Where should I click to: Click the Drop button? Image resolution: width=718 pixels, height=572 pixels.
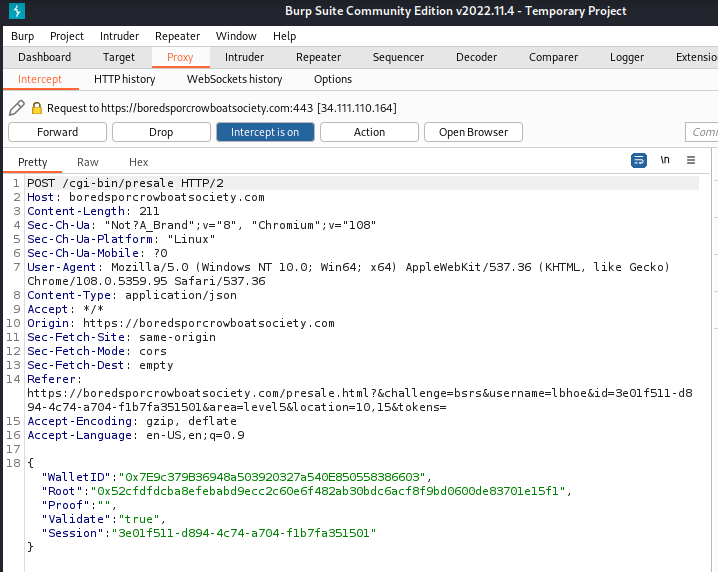pyautogui.click(x=161, y=132)
